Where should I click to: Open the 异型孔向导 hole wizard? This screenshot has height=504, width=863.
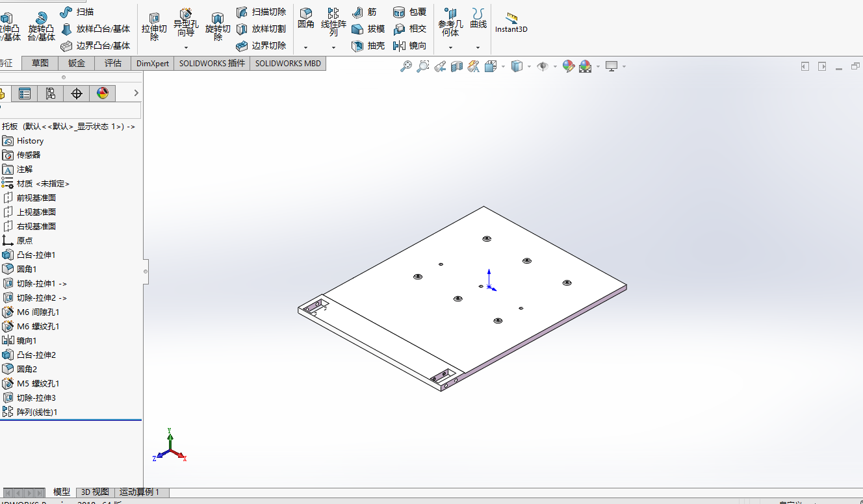186,23
